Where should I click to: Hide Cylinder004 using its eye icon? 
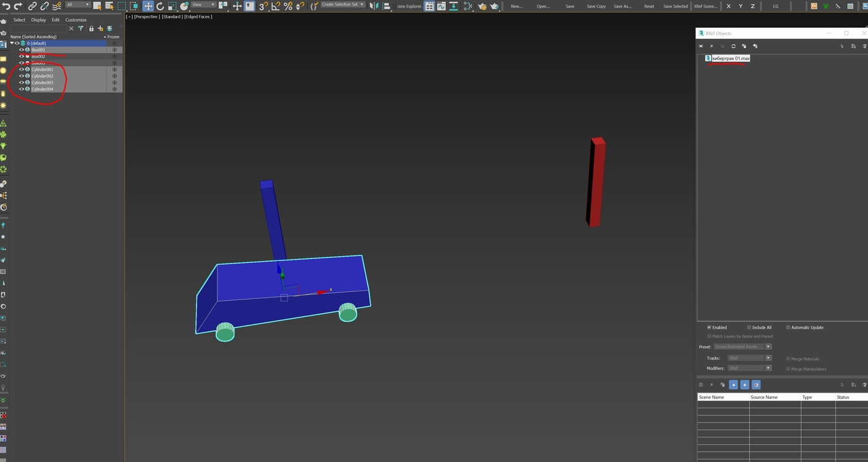[x=22, y=89]
